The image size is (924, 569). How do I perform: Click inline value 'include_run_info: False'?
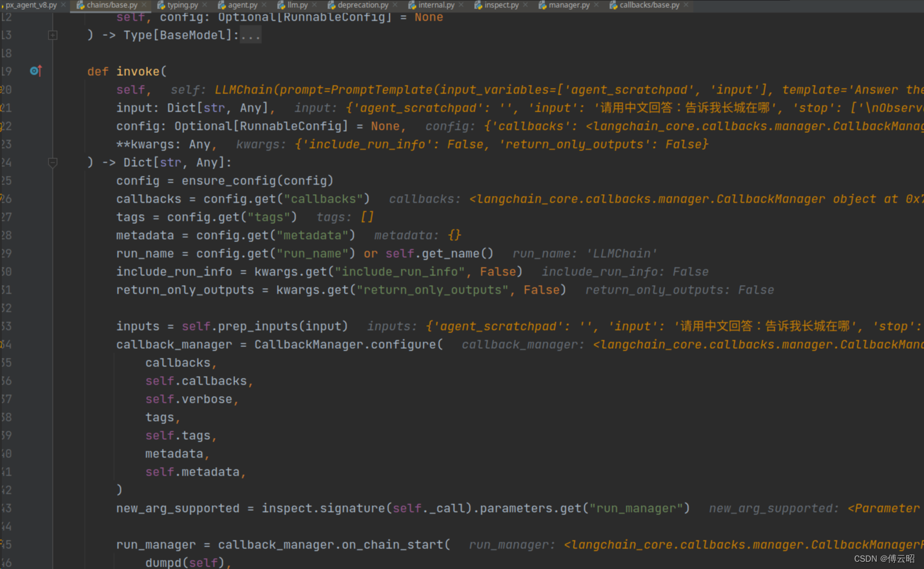(x=625, y=272)
